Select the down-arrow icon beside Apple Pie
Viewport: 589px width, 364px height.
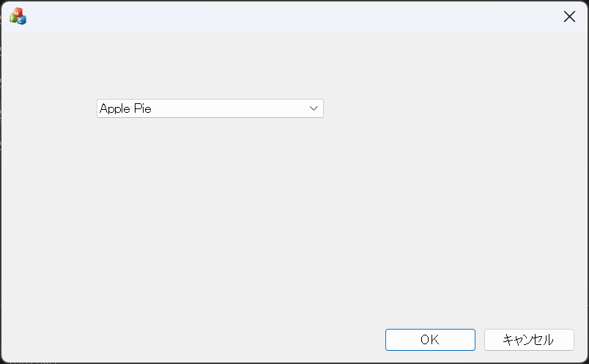314,108
